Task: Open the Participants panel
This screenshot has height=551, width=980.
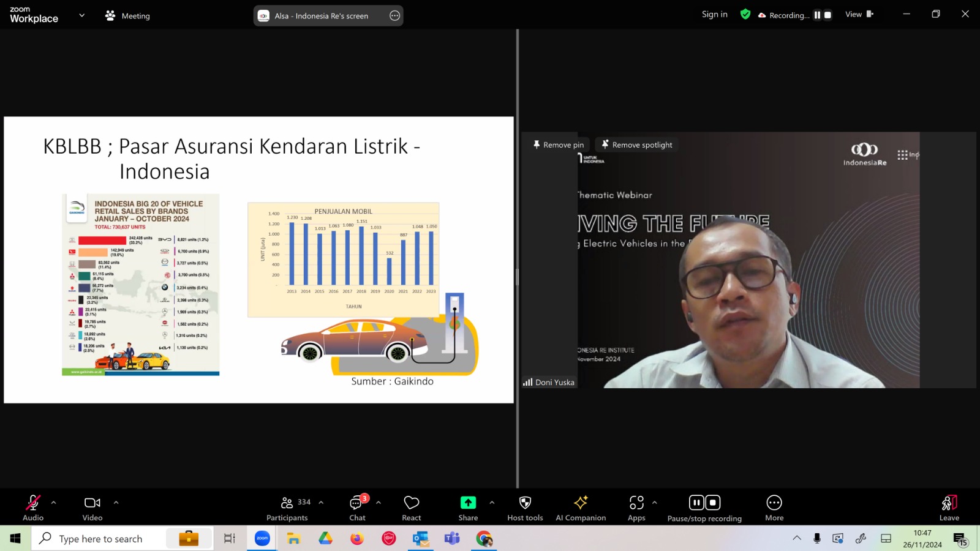Action: click(287, 508)
